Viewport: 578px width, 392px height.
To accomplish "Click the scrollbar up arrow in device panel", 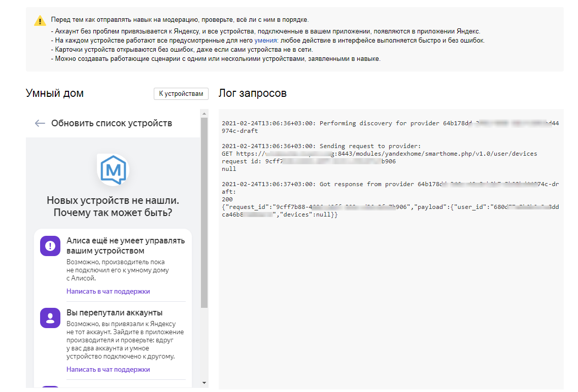I will 204,114.
